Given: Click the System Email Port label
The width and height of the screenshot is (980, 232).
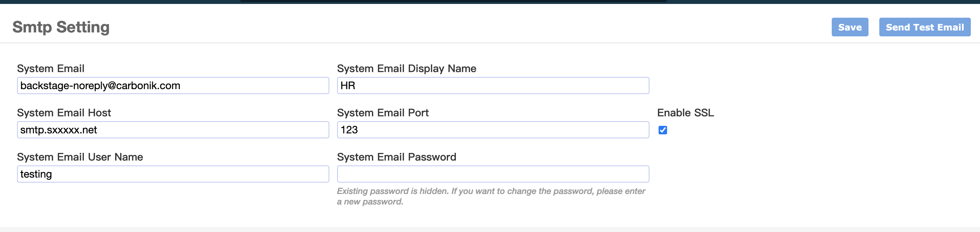Looking at the screenshot, I should pyautogui.click(x=383, y=113).
